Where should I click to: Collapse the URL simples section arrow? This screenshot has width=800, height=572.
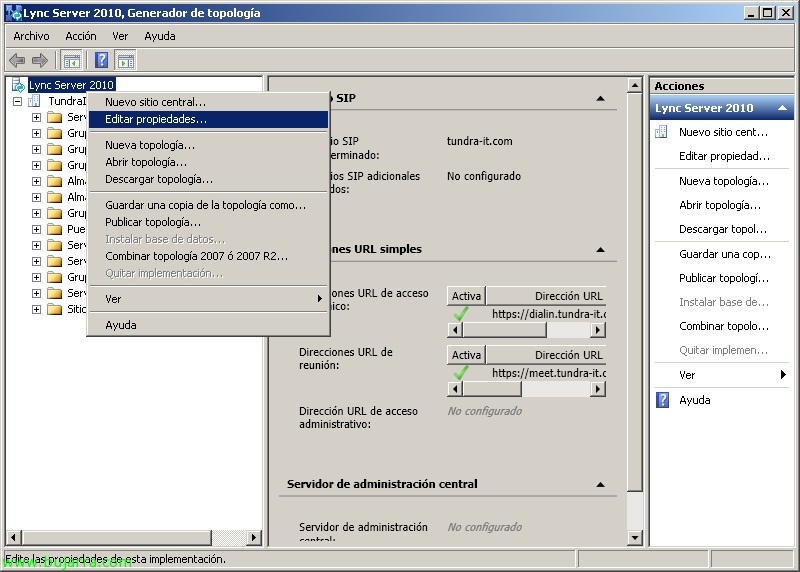(x=601, y=250)
